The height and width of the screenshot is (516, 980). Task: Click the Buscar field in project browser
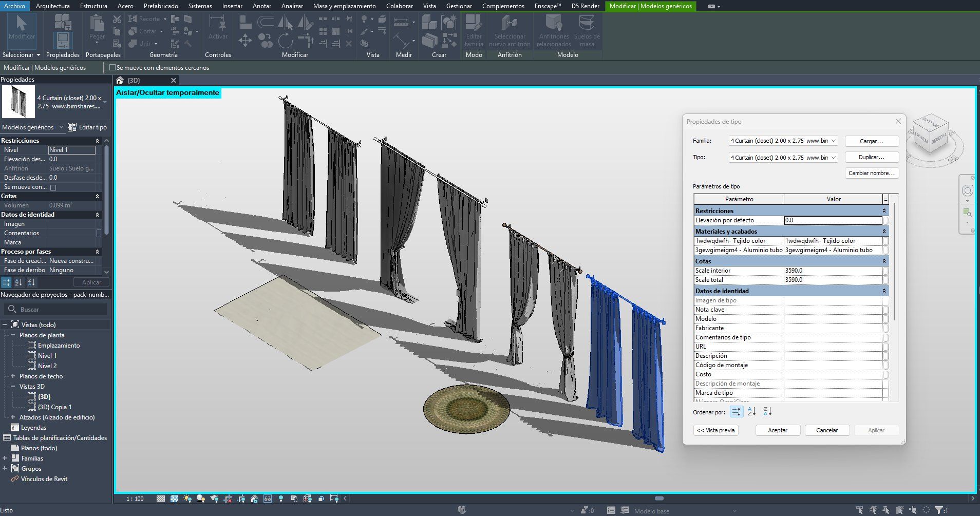point(55,310)
